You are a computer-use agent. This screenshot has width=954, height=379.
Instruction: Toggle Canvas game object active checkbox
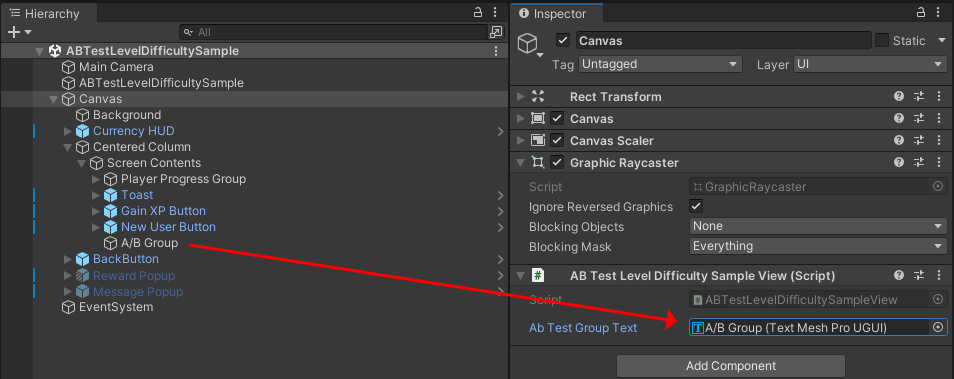pyautogui.click(x=563, y=41)
